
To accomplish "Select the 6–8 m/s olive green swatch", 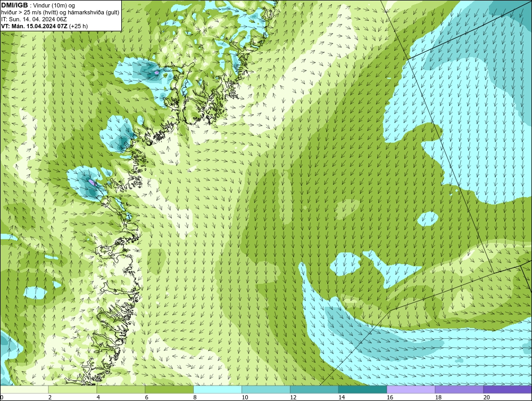I will click(x=169, y=389).
